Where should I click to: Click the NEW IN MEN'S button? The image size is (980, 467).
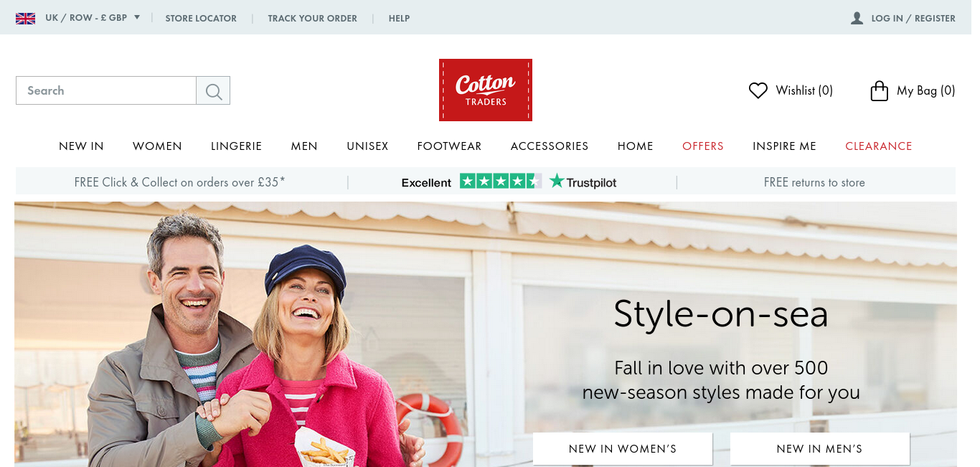819,449
